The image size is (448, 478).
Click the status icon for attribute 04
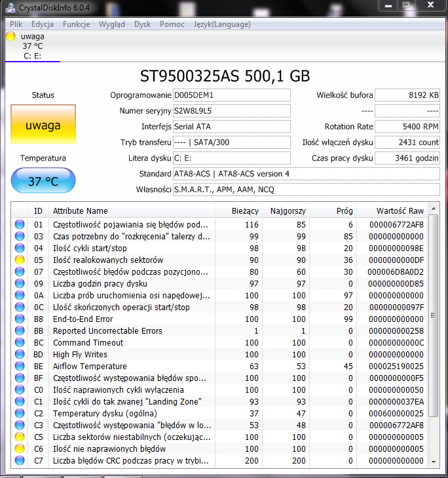point(20,248)
